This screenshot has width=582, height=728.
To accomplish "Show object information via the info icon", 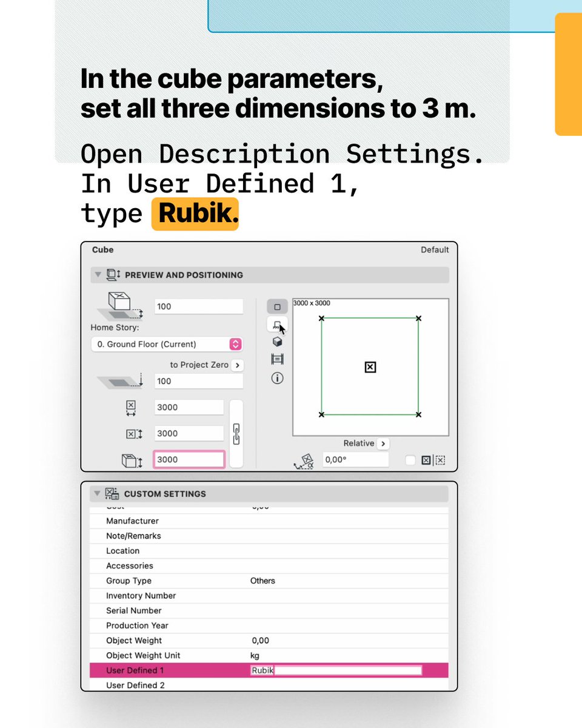I will point(277,378).
